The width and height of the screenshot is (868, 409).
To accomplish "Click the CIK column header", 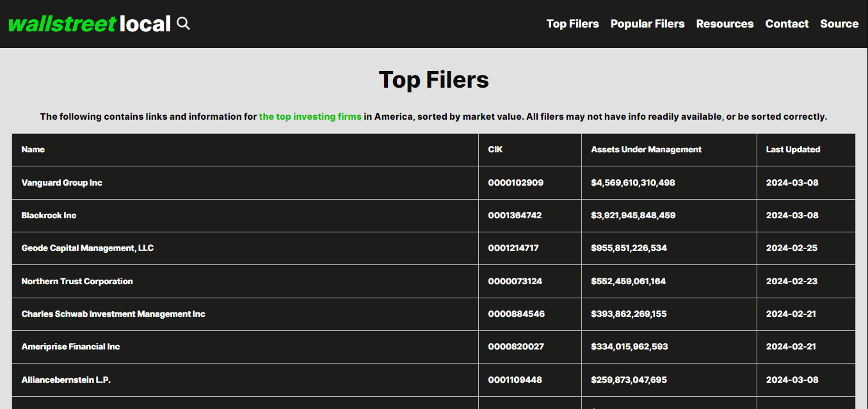I will coord(495,149).
